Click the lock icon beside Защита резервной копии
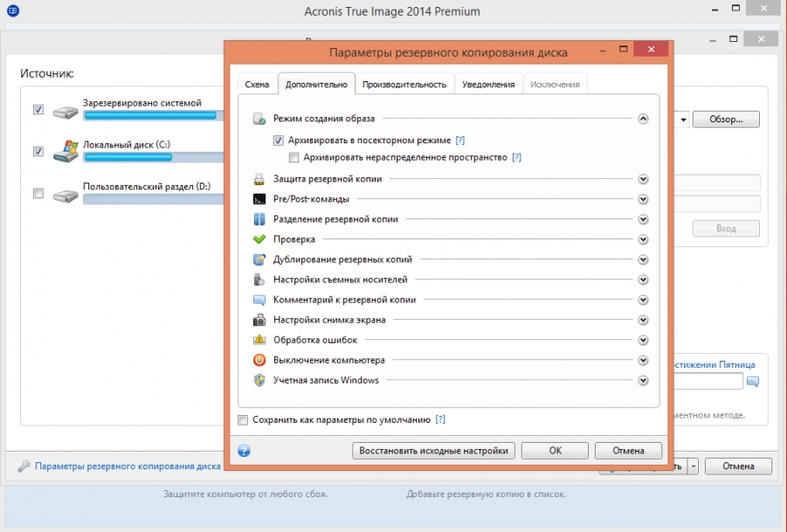Viewport: 787px width, 532px height. pyautogui.click(x=259, y=179)
